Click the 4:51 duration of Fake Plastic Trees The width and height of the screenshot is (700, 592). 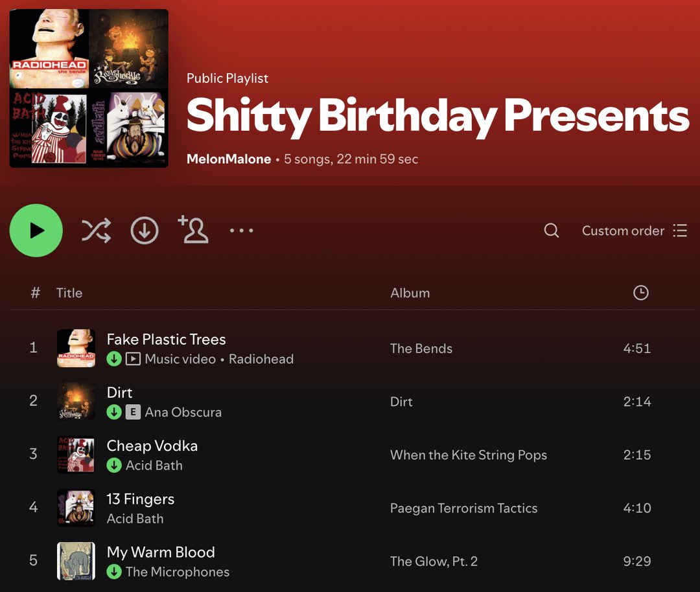636,348
